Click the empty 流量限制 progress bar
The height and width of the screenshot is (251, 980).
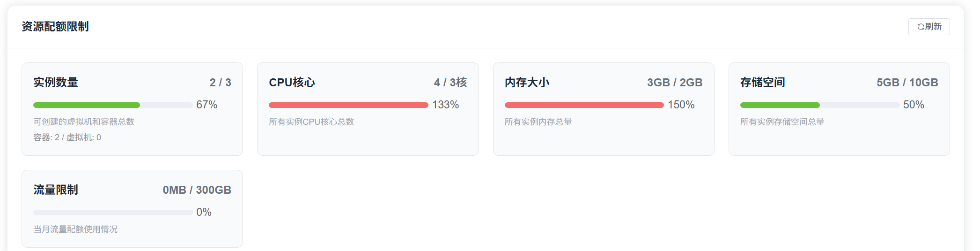click(113, 213)
